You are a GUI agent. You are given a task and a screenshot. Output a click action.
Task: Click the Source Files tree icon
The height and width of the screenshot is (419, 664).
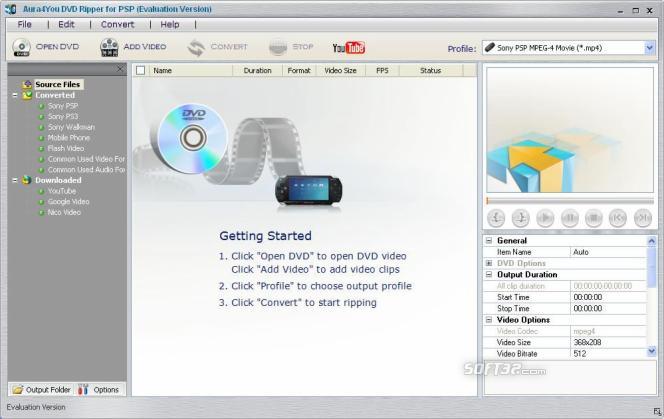click(x=28, y=84)
